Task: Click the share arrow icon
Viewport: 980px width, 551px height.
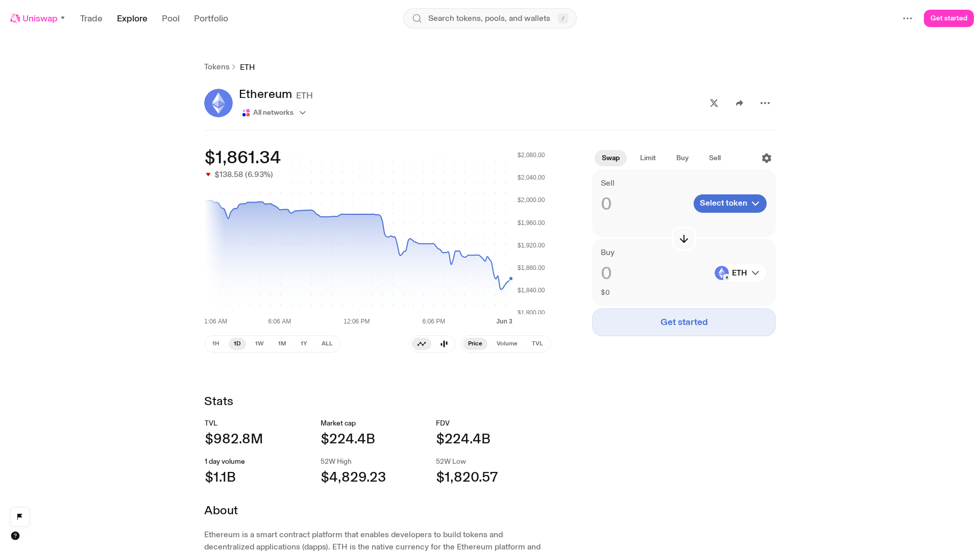Action: (740, 103)
